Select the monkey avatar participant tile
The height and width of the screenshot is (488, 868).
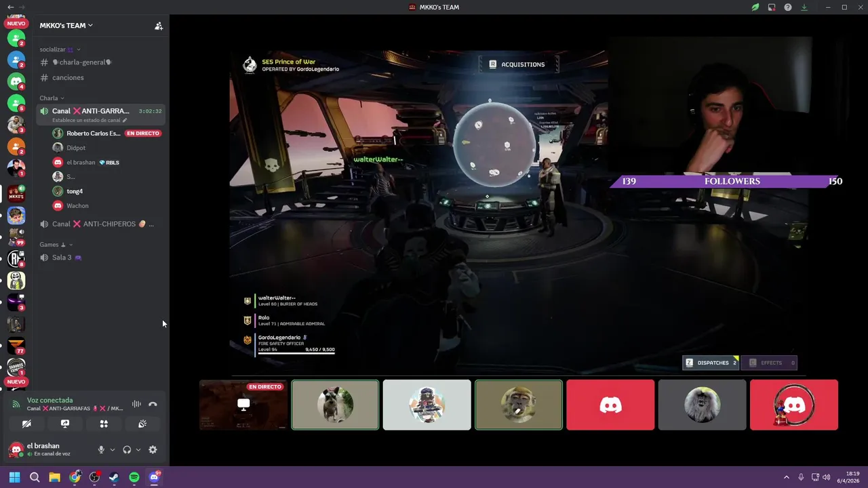click(519, 405)
